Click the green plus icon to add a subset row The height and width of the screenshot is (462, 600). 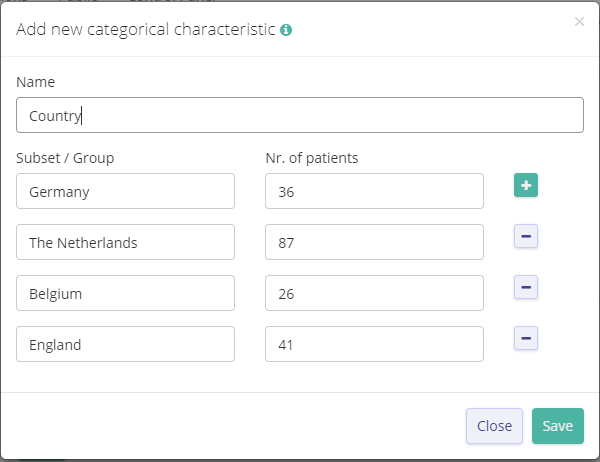pyautogui.click(x=526, y=186)
